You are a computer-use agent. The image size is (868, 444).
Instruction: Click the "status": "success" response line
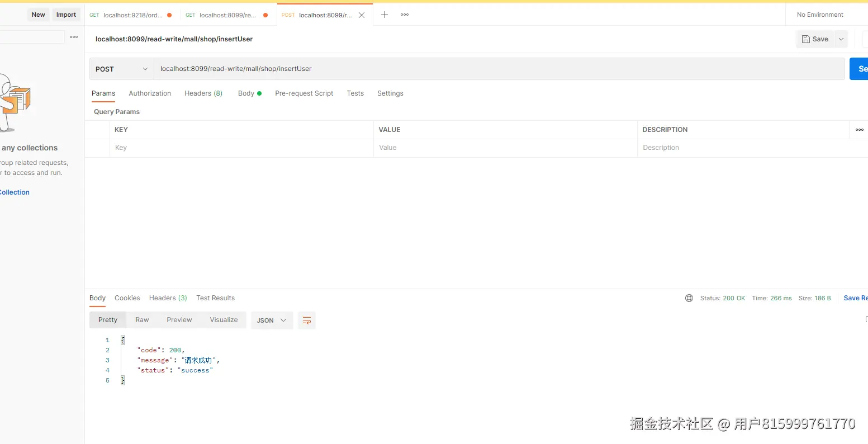click(175, 370)
